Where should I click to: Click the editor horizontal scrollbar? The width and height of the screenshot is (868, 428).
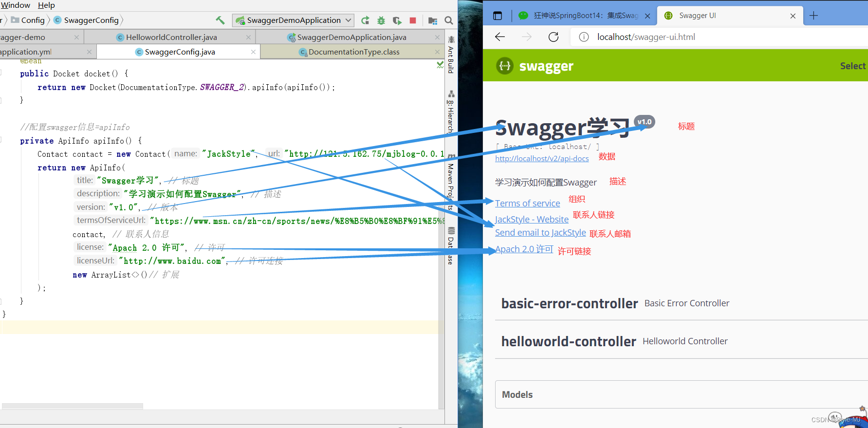tap(73, 406)
